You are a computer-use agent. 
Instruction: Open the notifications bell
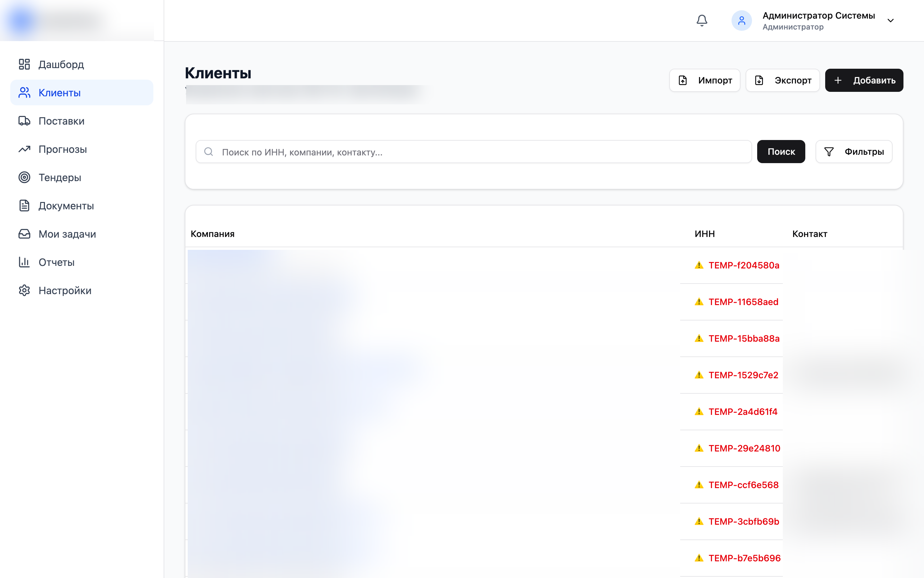click(x=702, y=21)
